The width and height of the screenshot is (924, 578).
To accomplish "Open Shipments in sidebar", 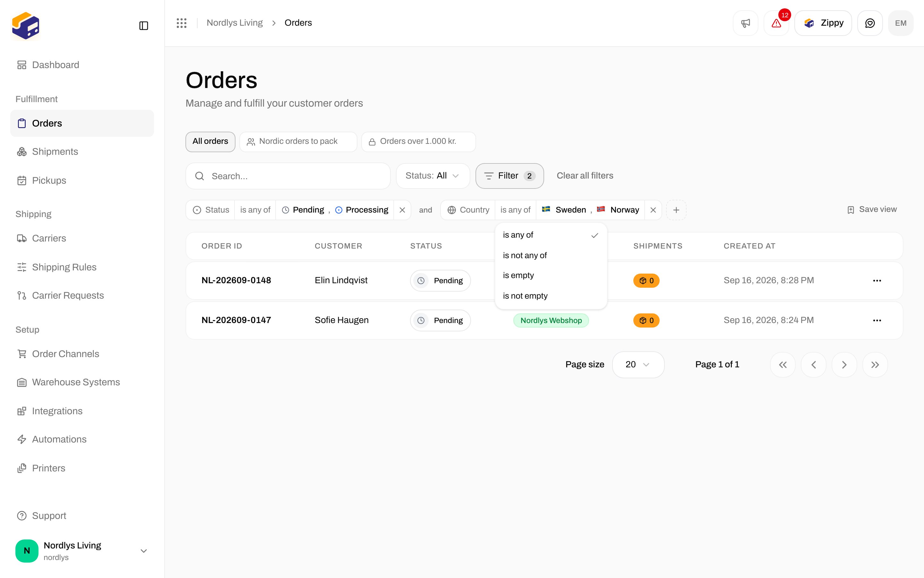I will click(x=82, y=152).
